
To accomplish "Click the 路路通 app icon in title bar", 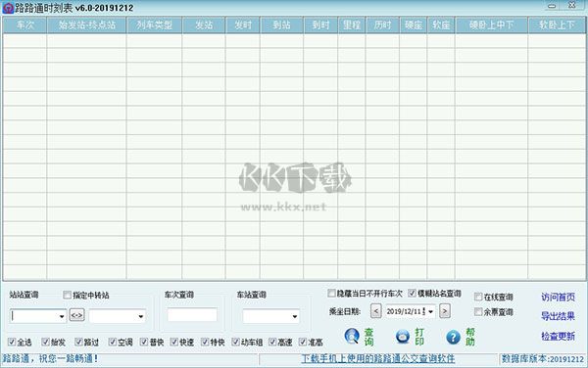I will (x=8, y=8).
